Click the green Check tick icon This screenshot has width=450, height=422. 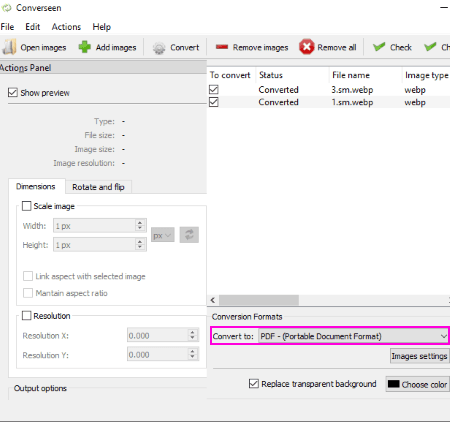point(379,47)
